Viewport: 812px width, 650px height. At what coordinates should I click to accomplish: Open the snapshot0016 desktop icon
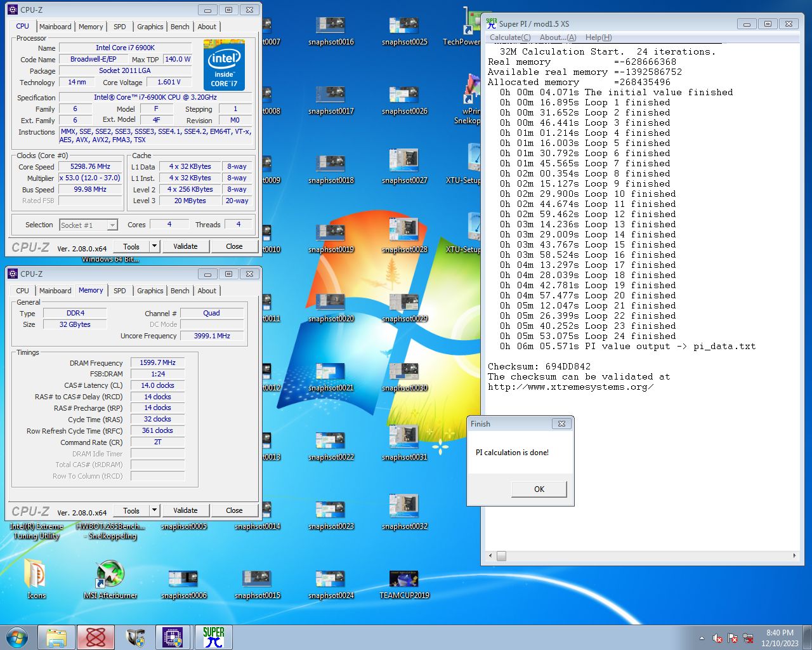point(331,31)
